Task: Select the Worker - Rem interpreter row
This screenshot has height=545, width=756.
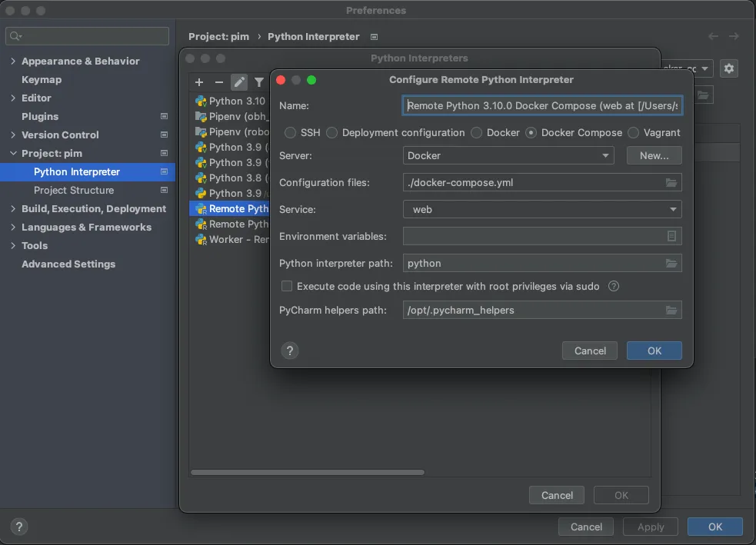Action: click(229, 240)
